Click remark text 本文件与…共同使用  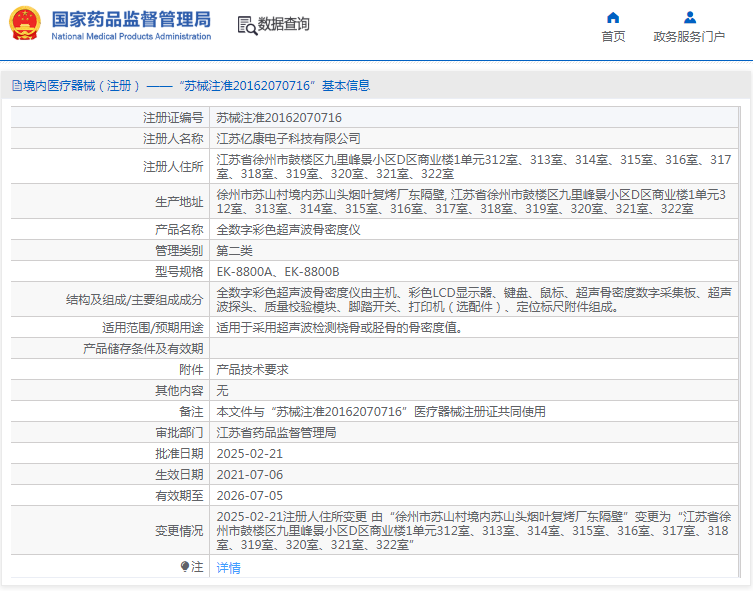tap(381, 412)
